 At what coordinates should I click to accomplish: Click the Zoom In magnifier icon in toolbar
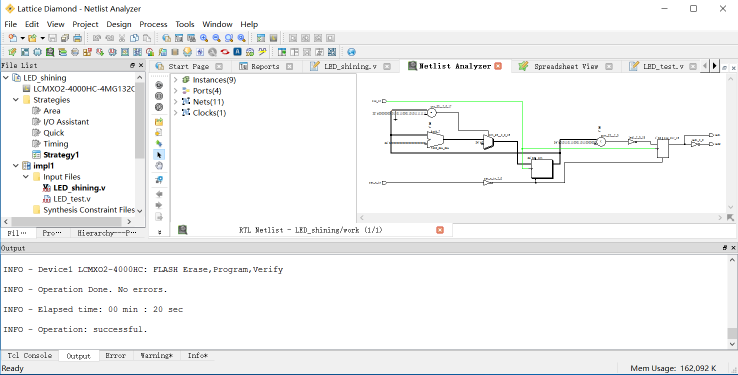tap(204, 38)
